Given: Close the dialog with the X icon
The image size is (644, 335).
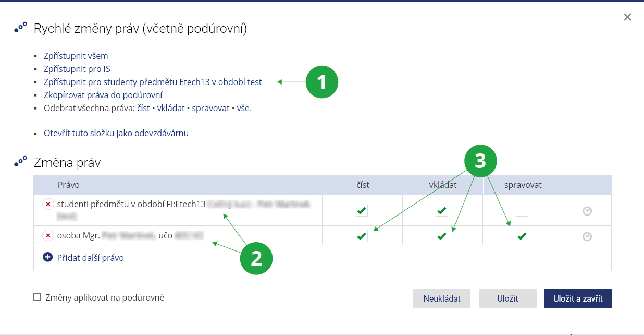Looking at the screenshot, I should click(627, 17).
